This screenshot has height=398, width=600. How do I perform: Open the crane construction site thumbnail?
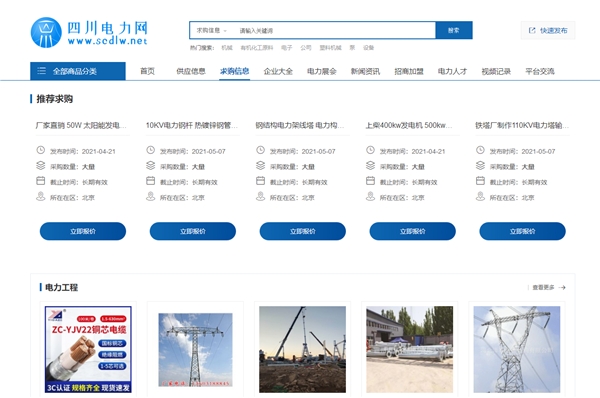(302, 349)
